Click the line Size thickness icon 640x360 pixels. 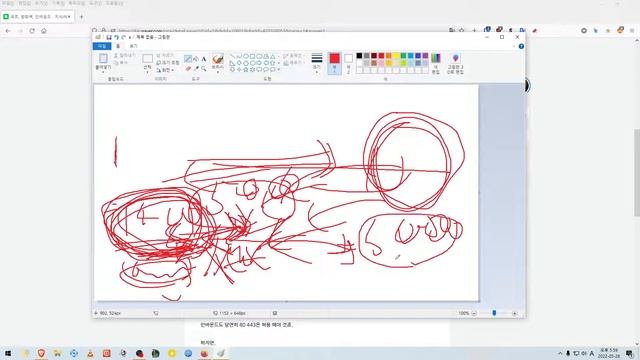click(317, 58)
